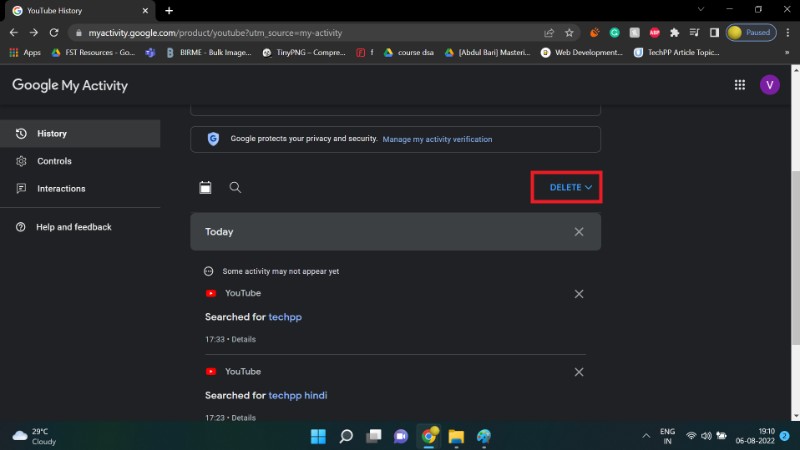800x450 pixels.
Task: Bookmark this page with the star icon
Action: 570,32
